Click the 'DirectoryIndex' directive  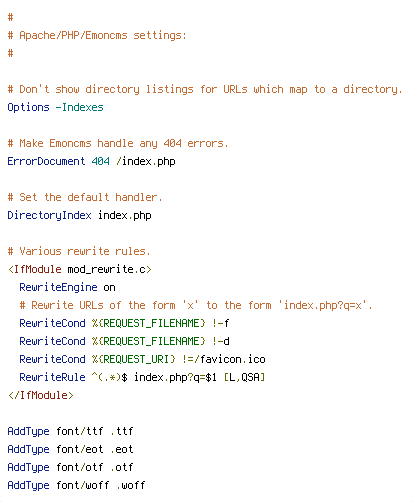point(49,215)
